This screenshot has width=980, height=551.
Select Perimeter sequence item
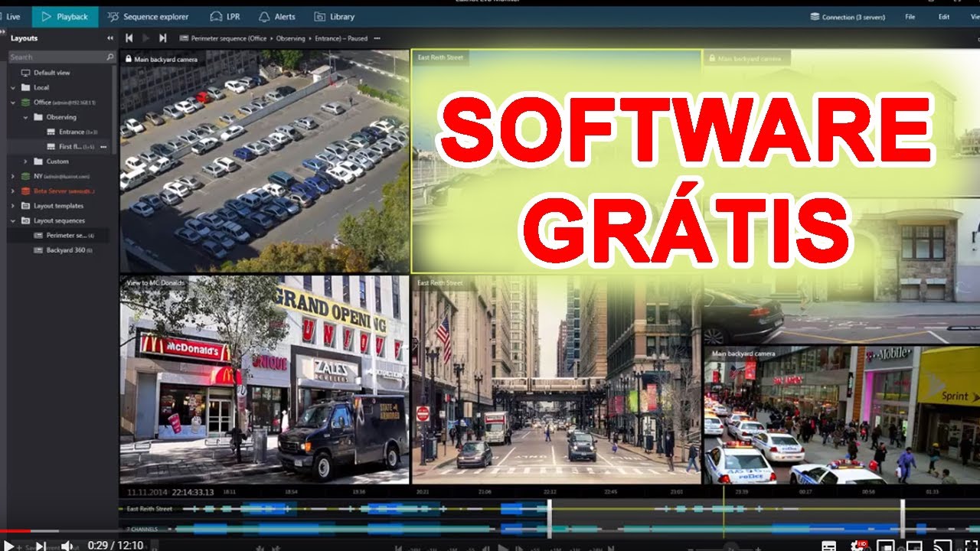point(58,235)
